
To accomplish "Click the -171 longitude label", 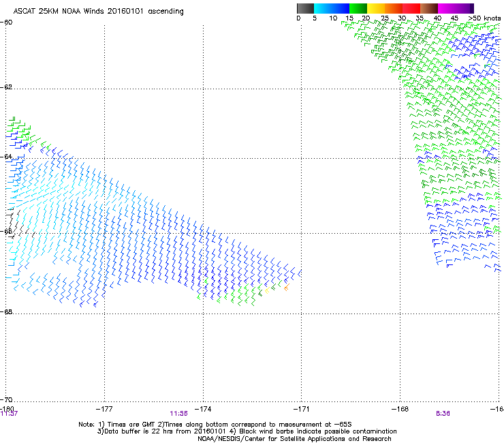I will coord(302,409).
